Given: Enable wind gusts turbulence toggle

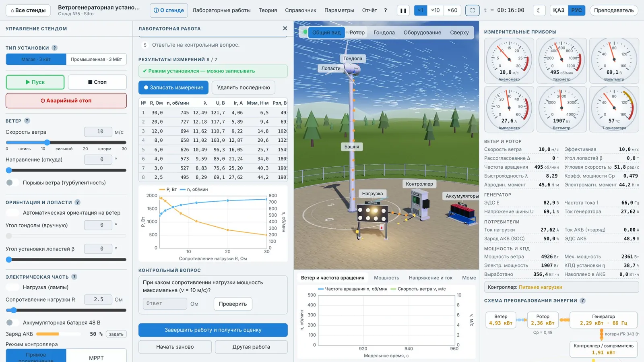Looking at the screenshot, I should pos(12,183).
